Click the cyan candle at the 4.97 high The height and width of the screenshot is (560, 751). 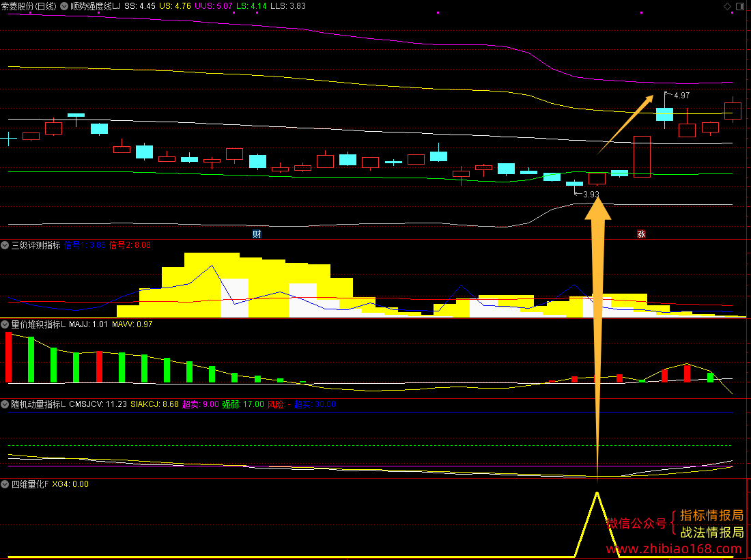[x=664, y=114]
